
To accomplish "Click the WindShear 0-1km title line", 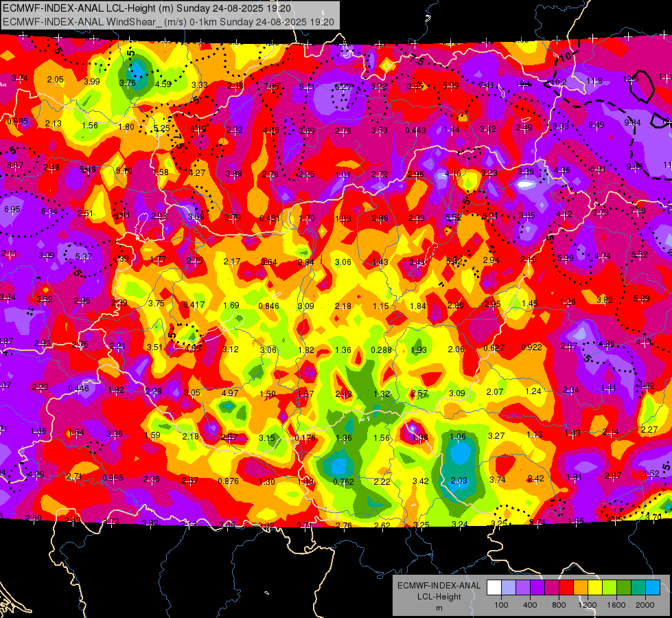I will pyautogui.click(x=168, y=22).
